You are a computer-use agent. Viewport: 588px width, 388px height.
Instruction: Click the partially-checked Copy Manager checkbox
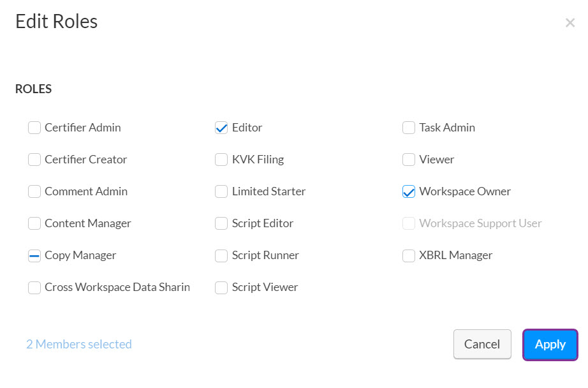coord(34,255)
